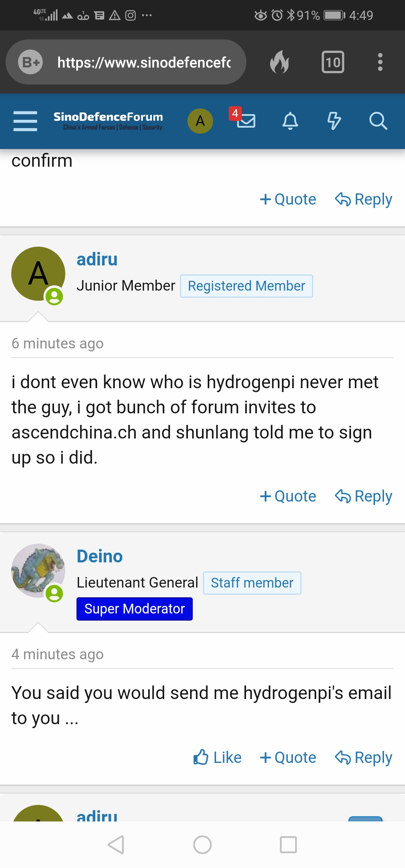Open the browser three-dot overflow menu
Image resolution: width=405 pixels, height=868 pixels.
380,62
